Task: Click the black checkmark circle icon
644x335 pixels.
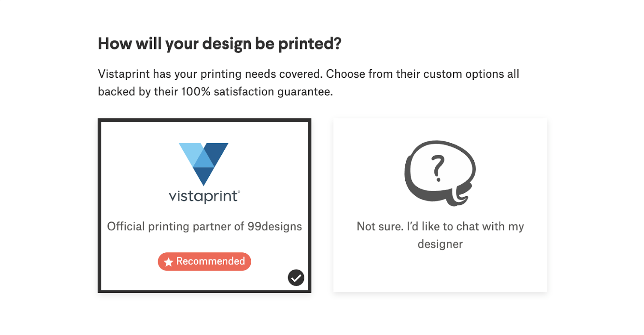Action: click(296, 277)
